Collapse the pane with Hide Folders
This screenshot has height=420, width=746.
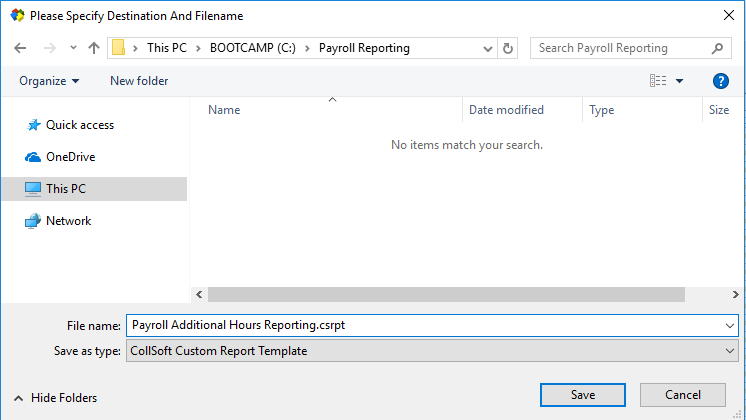tap(55, 398)
